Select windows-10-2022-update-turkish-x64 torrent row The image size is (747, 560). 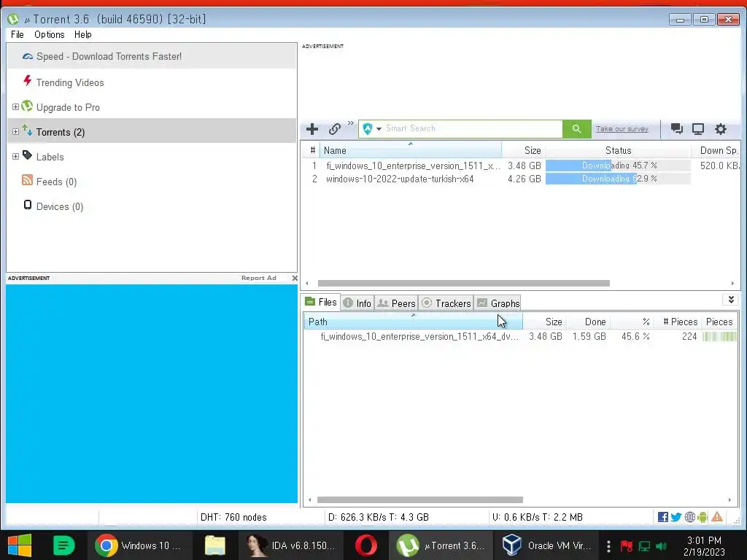520,179
